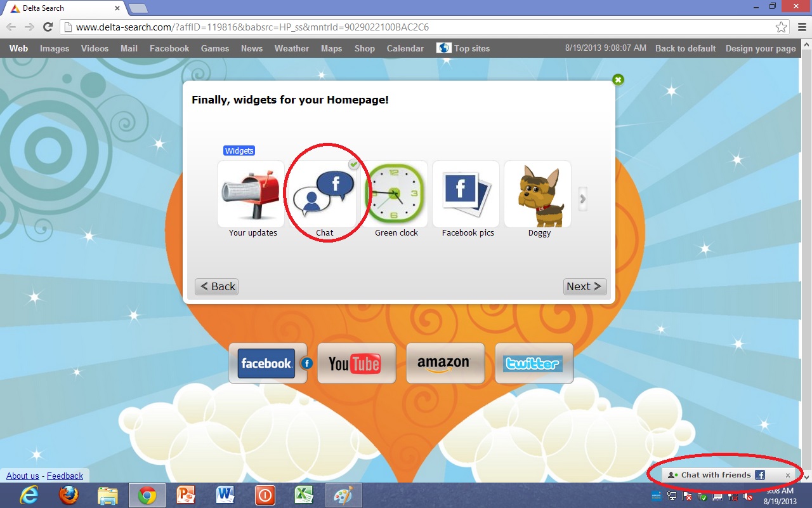The height and width of the screenshot is (508, 812).
Task: Uncheck the green checkmark on Chat widget
Action: tap(354, 164)
